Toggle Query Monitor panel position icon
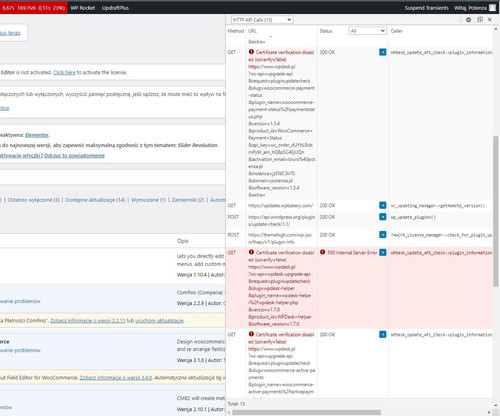Image resolution: width=500 pixels, height=416 pixels. point(480,20)
